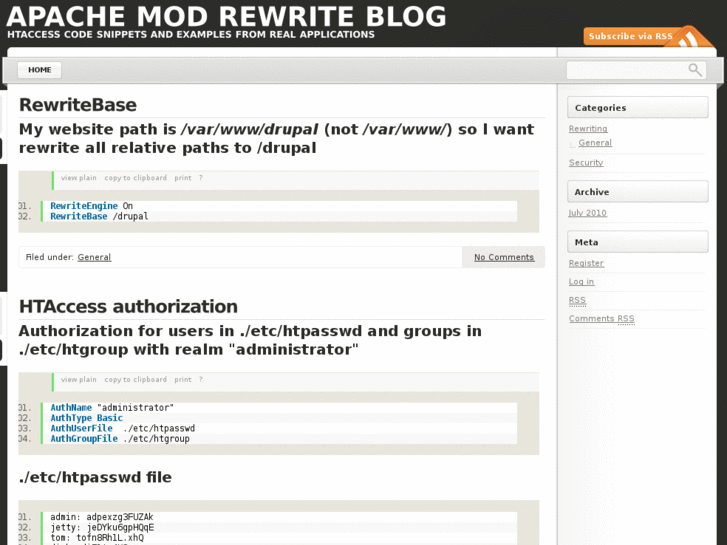The width and height of the screenshot is (727, 545).
Task: Open the July 2010 archive
Action: [x=587, y=213]
